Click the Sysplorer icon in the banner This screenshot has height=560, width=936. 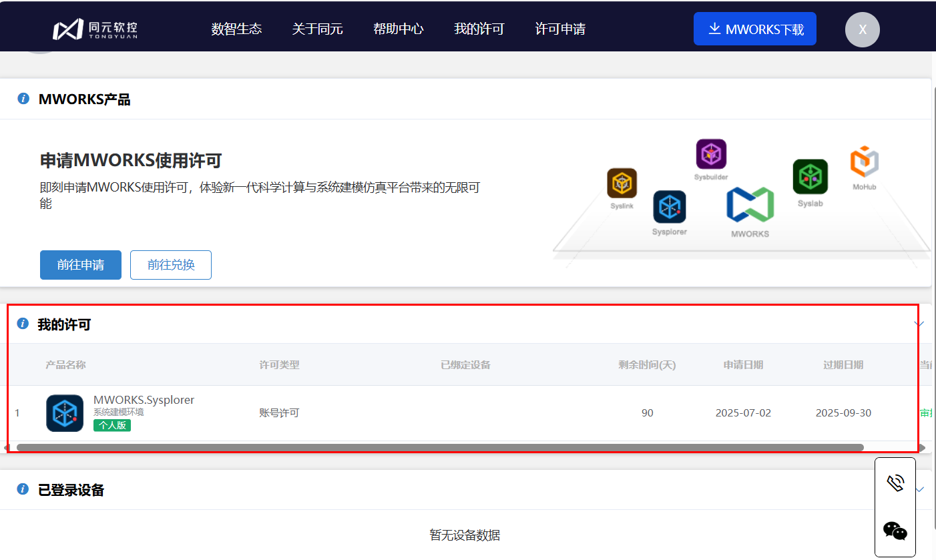coord(669,207)
